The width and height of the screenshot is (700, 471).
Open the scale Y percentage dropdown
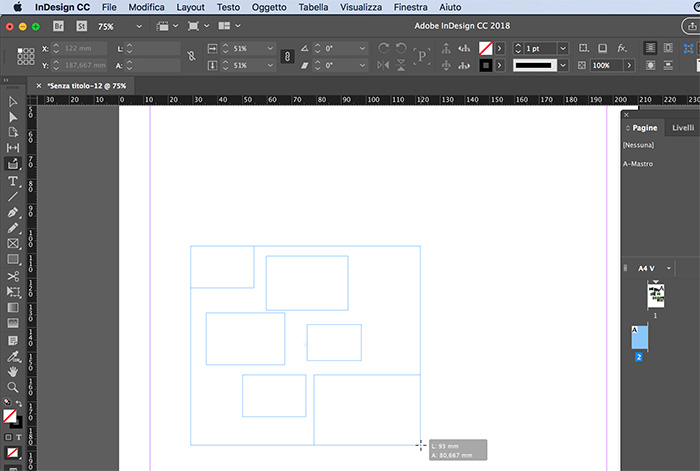pyautogui.click(x=270, y=65)
